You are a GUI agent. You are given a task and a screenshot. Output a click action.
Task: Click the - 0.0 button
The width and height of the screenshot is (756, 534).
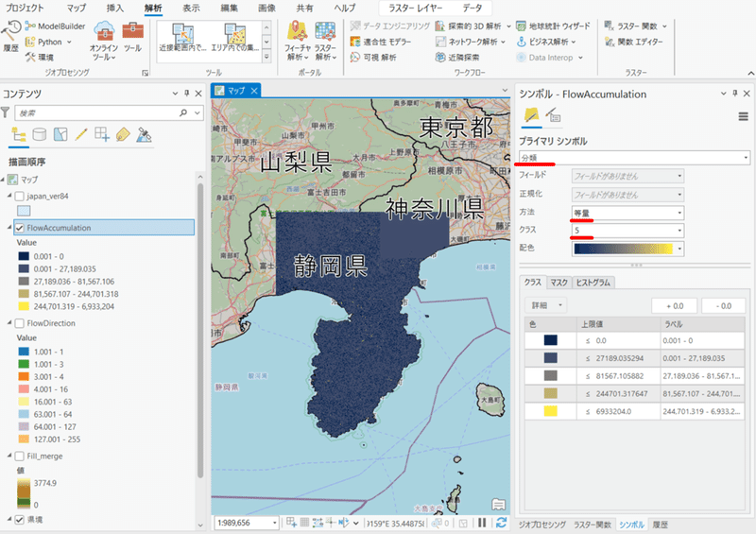[723, 306]
